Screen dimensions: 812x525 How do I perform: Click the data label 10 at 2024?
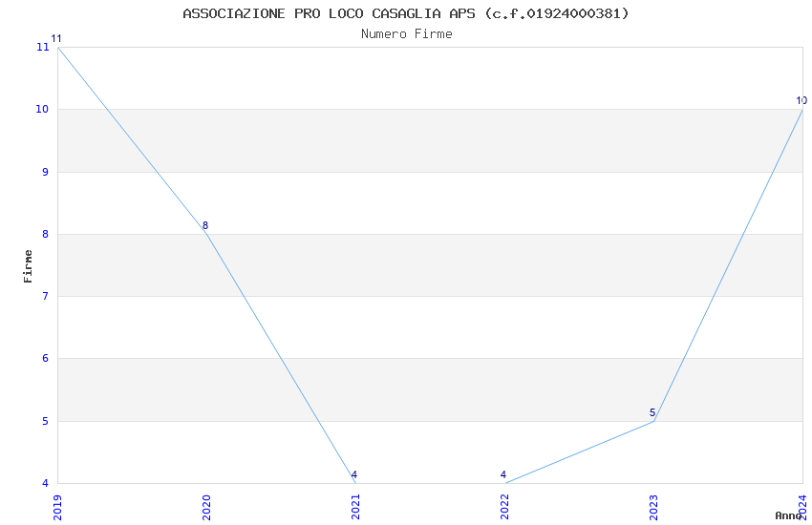point(801,101)
